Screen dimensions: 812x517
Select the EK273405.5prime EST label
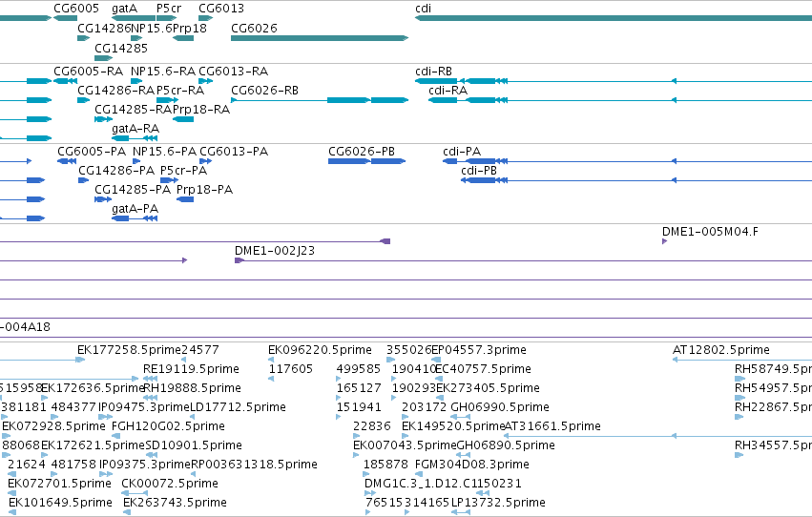pos(488,388)
